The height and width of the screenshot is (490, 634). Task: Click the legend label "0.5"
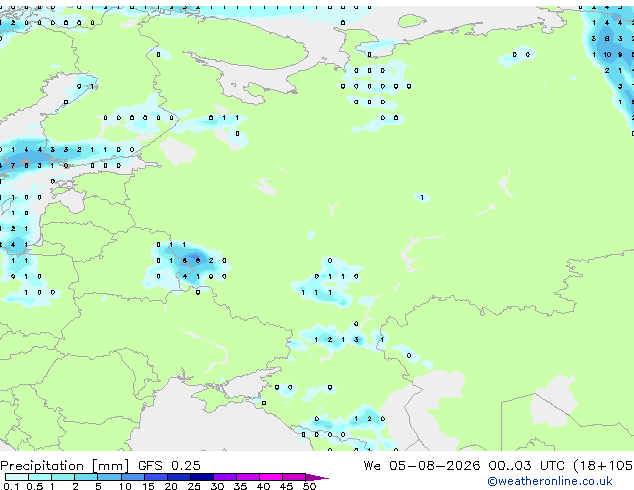tap(34, 486)
